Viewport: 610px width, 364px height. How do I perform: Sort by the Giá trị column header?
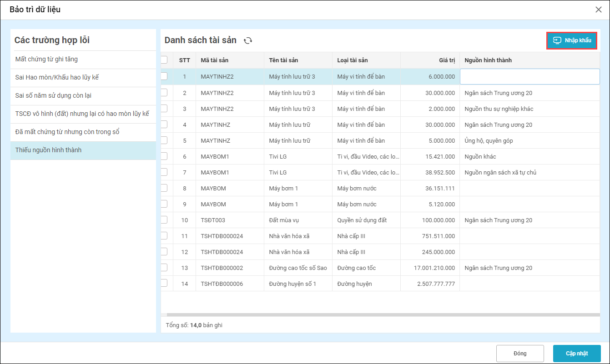443,60
